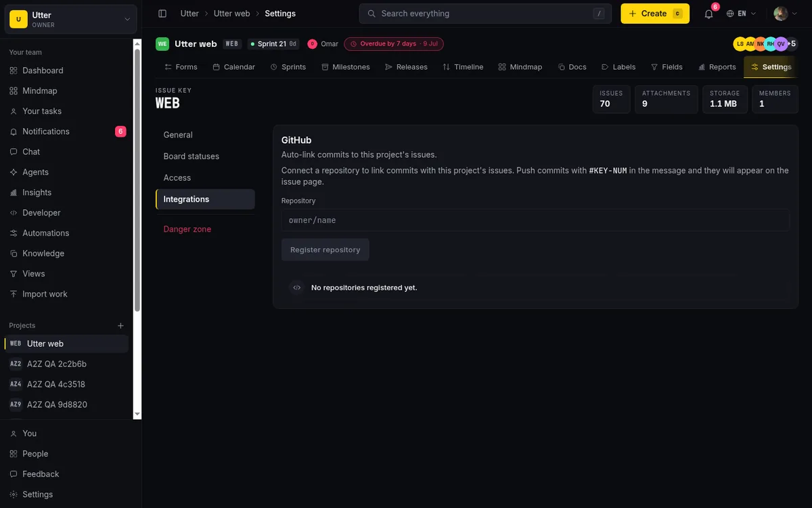View Insights page

point(68,192)
